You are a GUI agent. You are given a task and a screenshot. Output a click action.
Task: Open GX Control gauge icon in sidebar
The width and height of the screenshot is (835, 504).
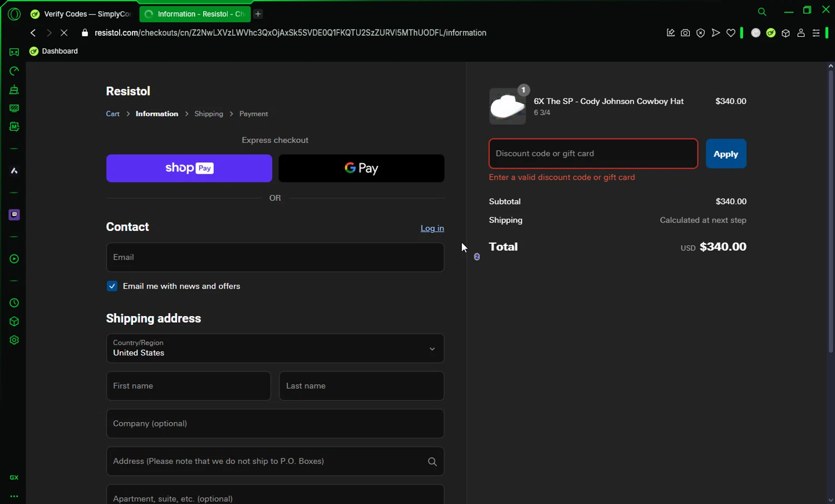14,71
